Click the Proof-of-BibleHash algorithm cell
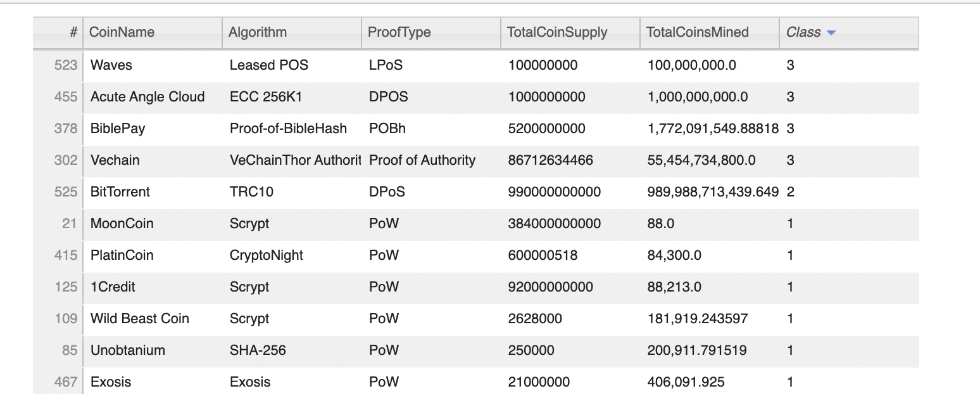The height and width of the screenshot is (417, 980). [x=292, y=129]
